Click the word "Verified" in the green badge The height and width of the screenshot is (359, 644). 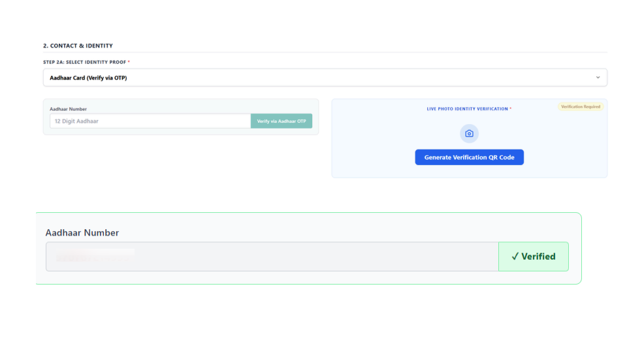tap(538, 257)
